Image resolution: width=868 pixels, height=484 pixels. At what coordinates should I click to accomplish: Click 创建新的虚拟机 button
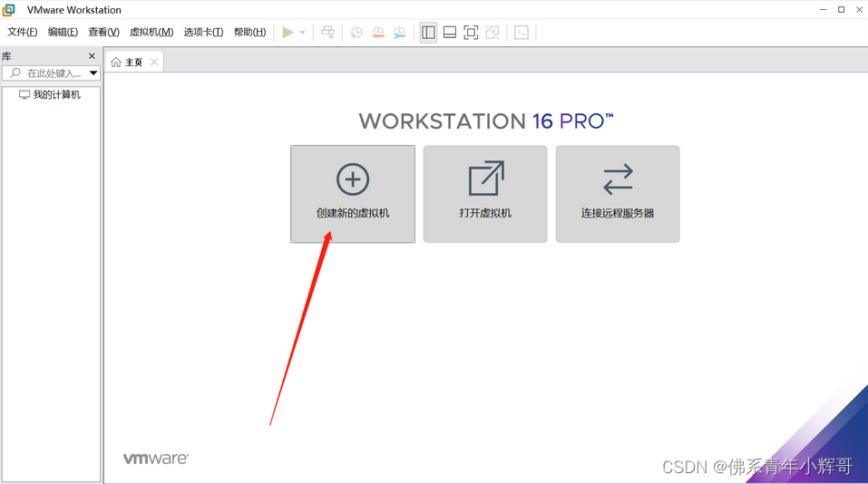353,194
